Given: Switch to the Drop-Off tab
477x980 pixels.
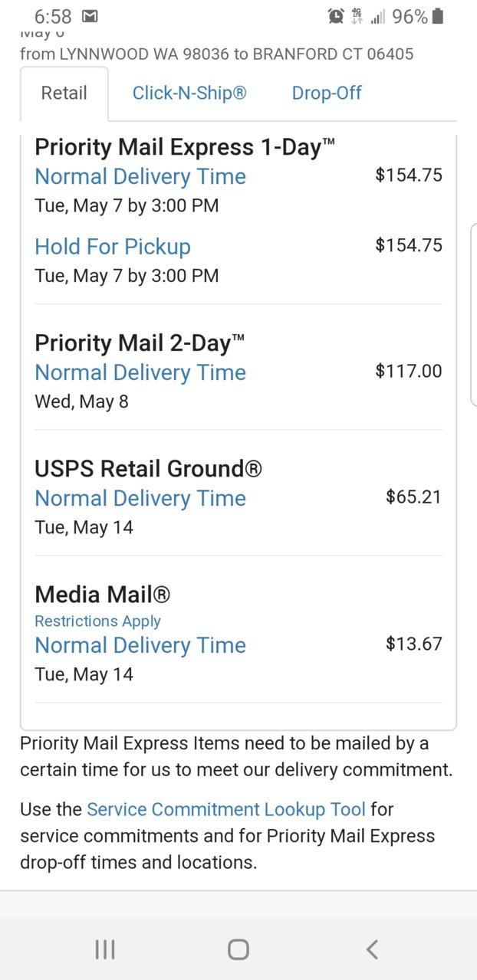Looking at the screenshot, I should 327,93.
